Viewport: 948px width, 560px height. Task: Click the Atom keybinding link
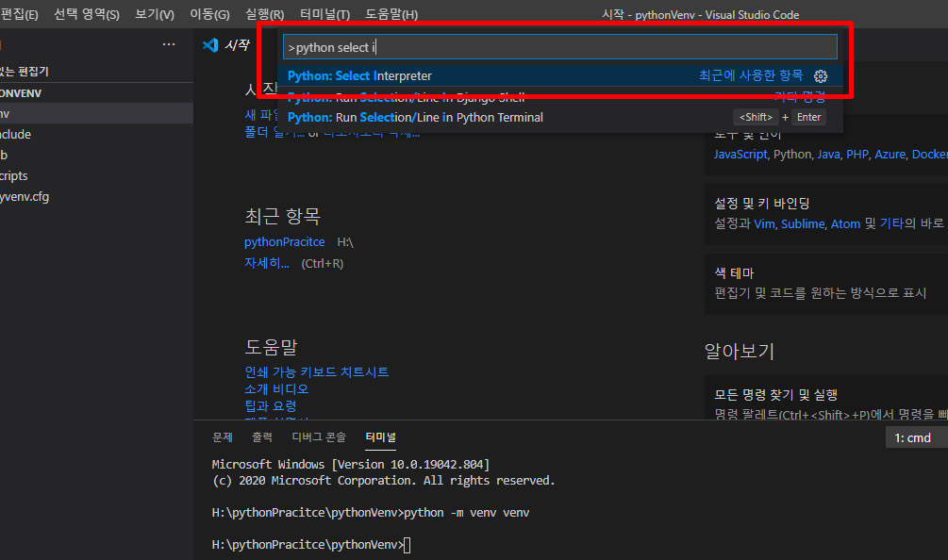point(845,223)
